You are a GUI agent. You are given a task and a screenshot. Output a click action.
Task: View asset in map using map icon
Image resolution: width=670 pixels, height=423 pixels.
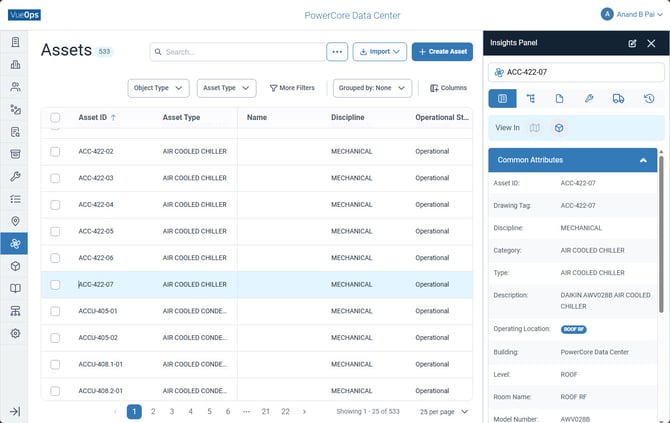pyautogui.click(x=535, y=128)
